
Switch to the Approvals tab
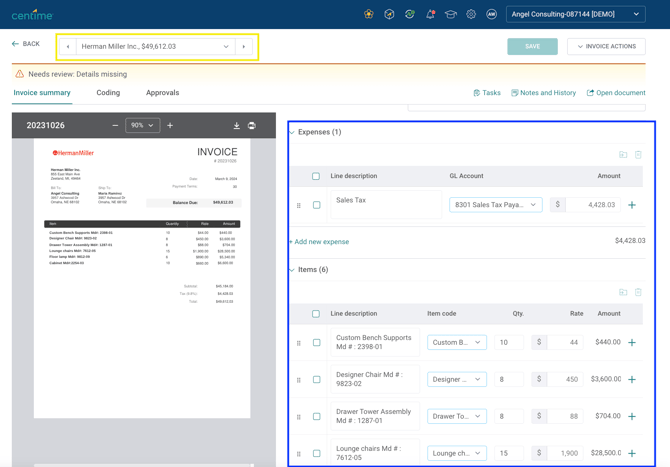pyautogui.click(x=162, y=93)
